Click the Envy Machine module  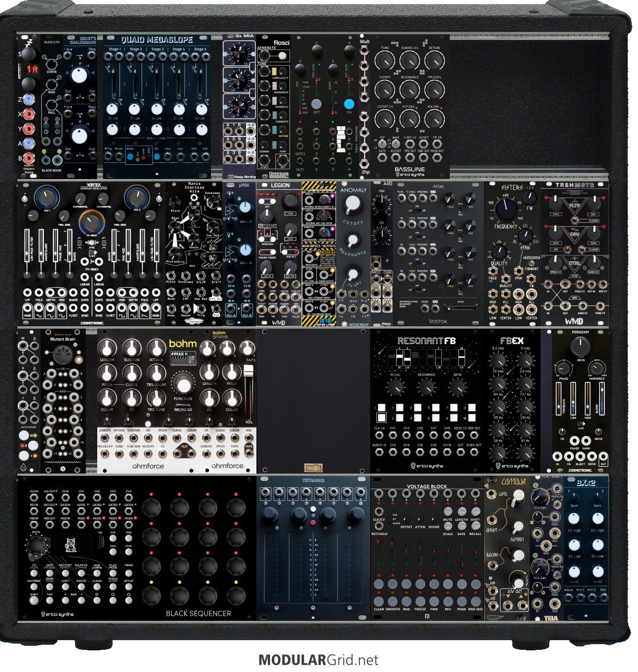point(325,106)
